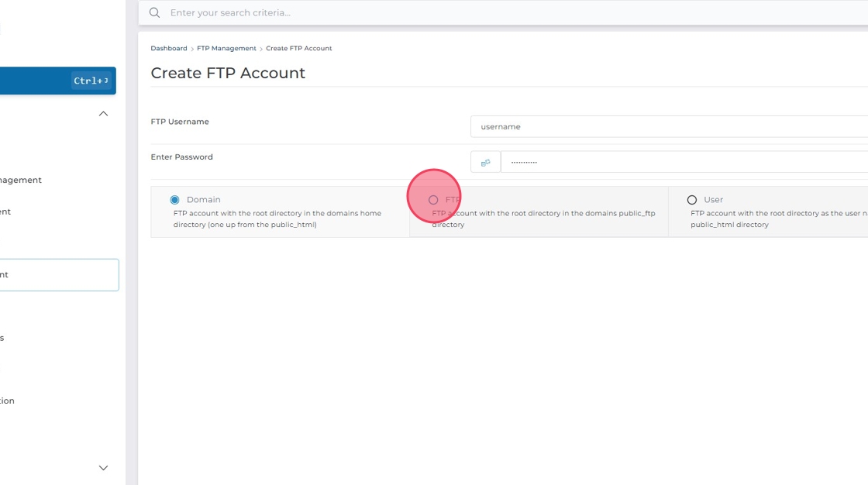Click the magnifier icon in search bar

tap(155, 12)
